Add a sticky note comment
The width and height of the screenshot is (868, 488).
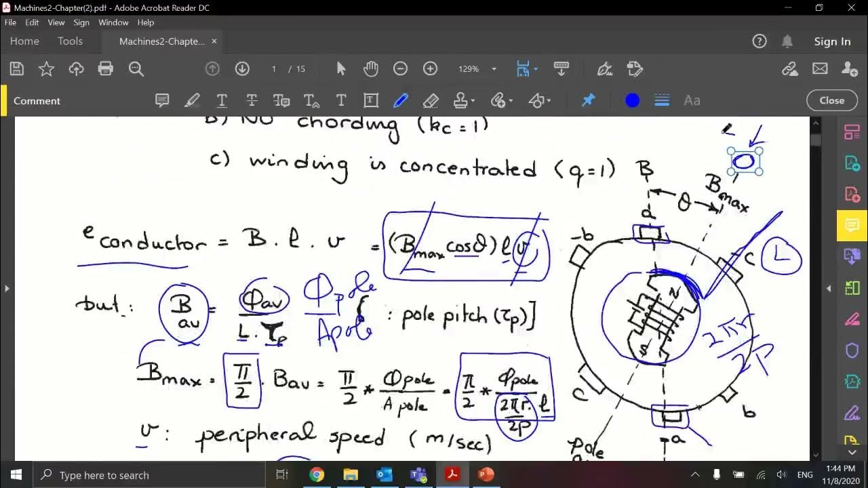[x=162, y=100]
